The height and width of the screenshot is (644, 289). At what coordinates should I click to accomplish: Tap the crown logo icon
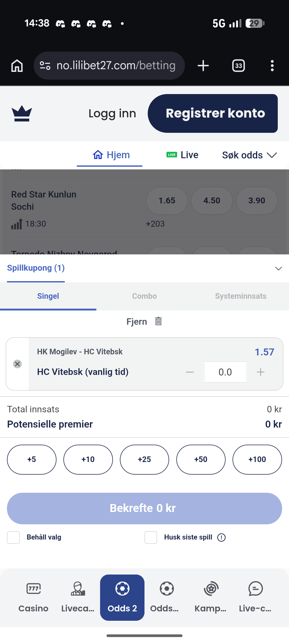pos(22,113)
